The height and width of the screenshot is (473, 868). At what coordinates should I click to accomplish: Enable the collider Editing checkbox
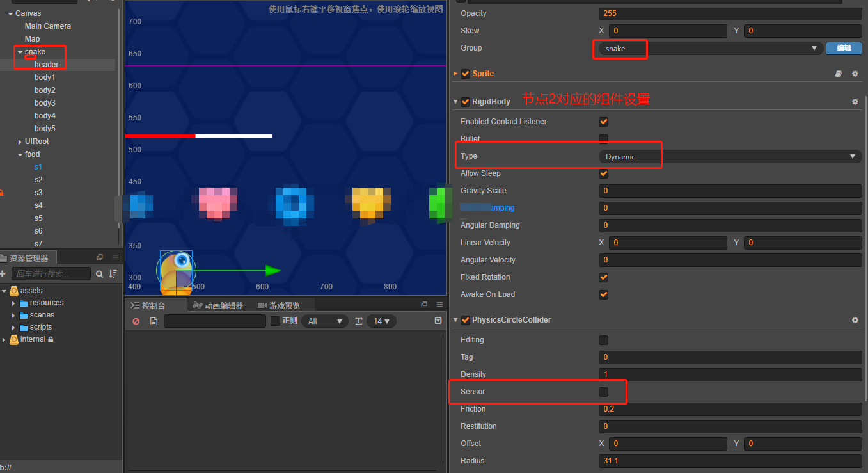point(603,340)
